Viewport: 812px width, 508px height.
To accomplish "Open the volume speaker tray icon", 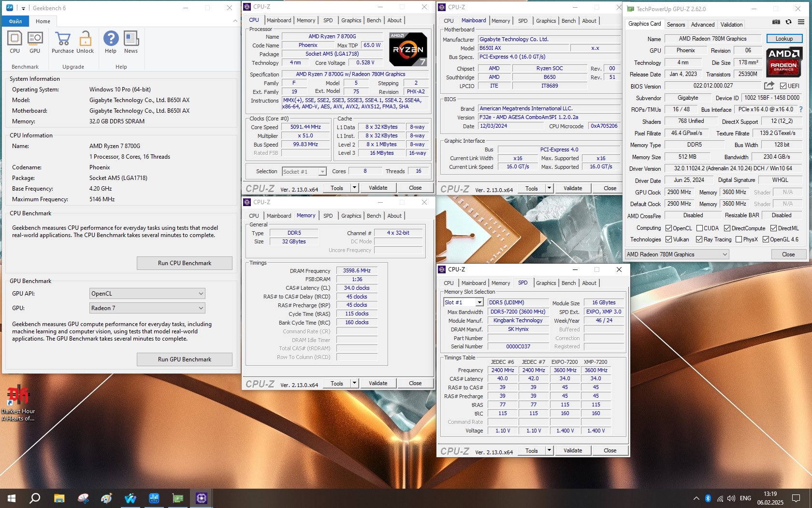I will click(x=731, y=498).
